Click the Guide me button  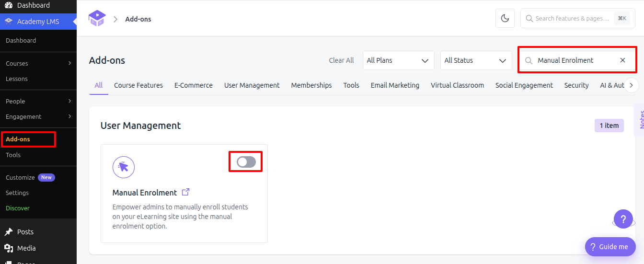610,247
